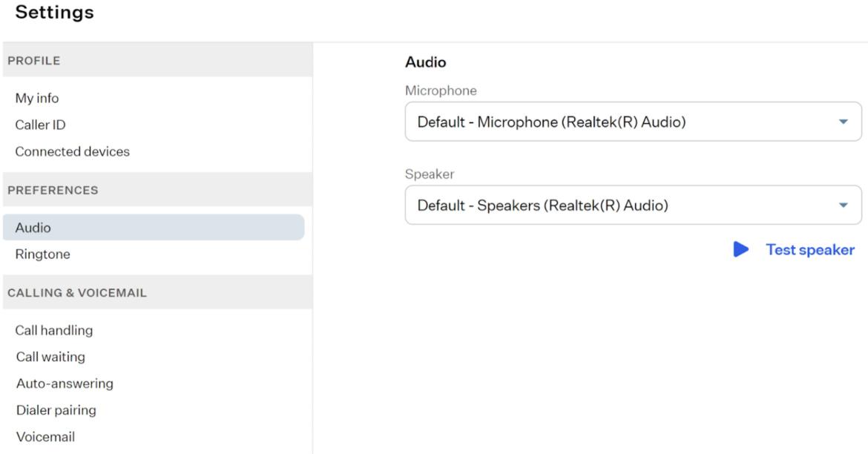Click the Speaker field label
Image resolution: width=868 pixels, height=454 pixels.
(430, 174)
